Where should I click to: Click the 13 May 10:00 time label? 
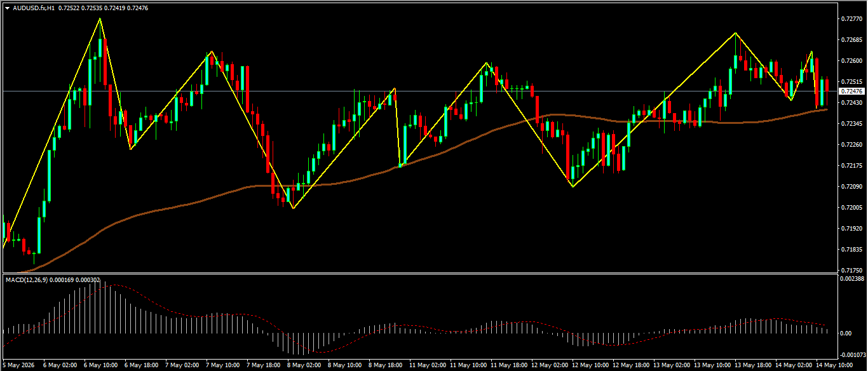coord(712,366)
